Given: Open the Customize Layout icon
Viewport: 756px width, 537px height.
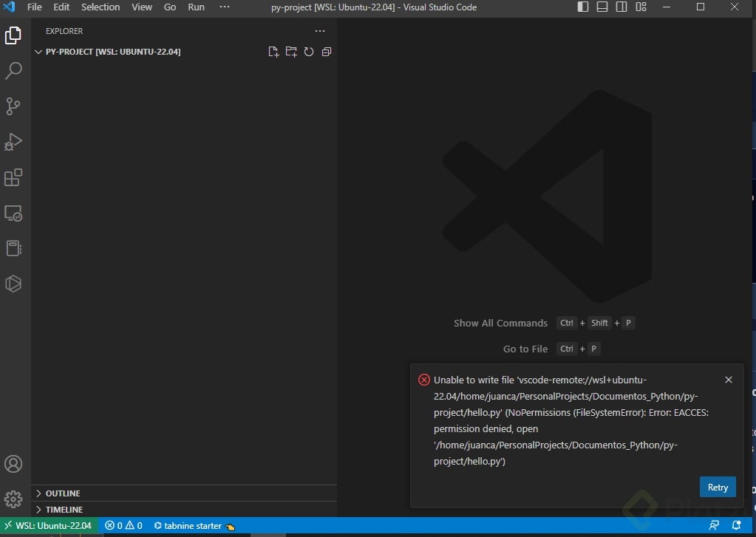Looking at the screenshot, I should pyautogui.click(x=641, y=7).
